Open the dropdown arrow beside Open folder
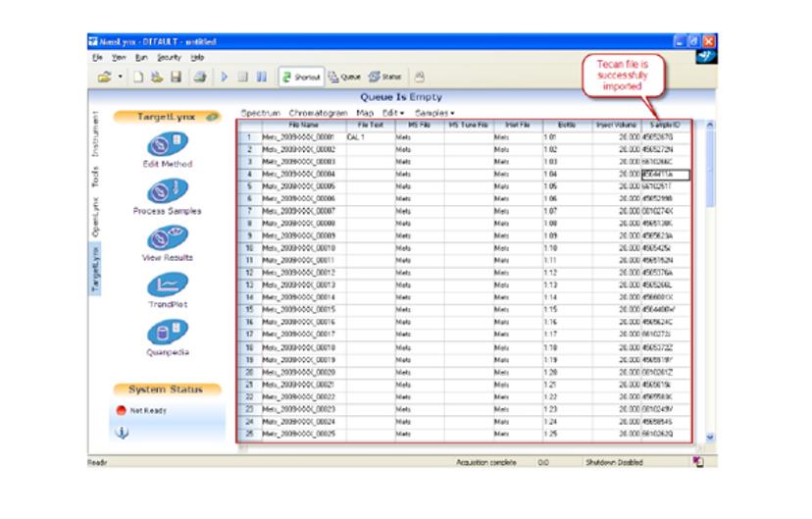Image resolution: width=812 pixels, height=519 pixels. pos(121,78)
